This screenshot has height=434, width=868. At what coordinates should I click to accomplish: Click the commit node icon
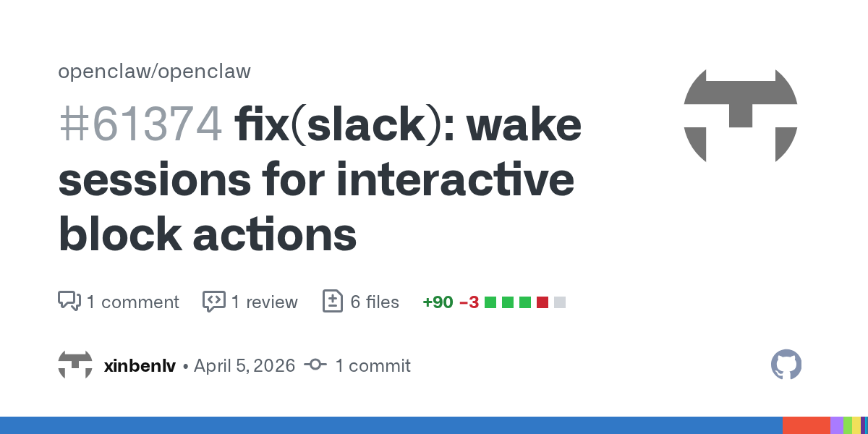pyautogui.click(x=315, y=365)
